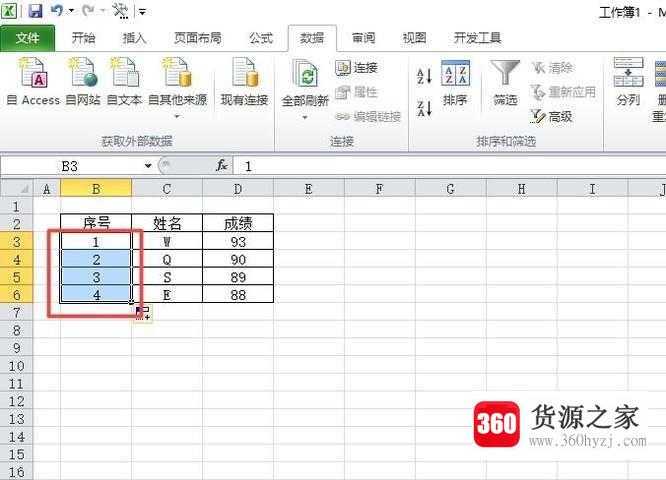Open the 文件 tab
Image resolution: width=666 pixels, height=480 pixels.
point(28,39)
